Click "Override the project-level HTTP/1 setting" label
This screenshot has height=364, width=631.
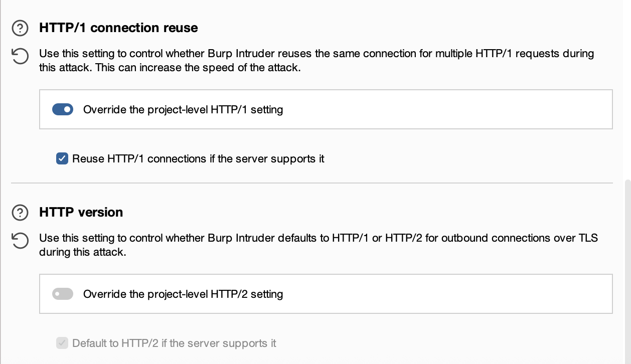point(183,109)
